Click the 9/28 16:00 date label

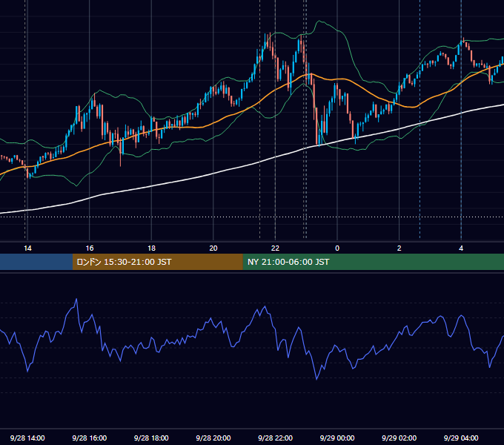(x=90, y=438)
